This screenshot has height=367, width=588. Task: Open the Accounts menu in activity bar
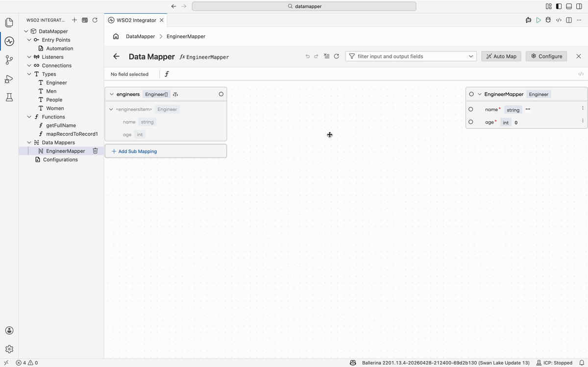coord(9,331)
